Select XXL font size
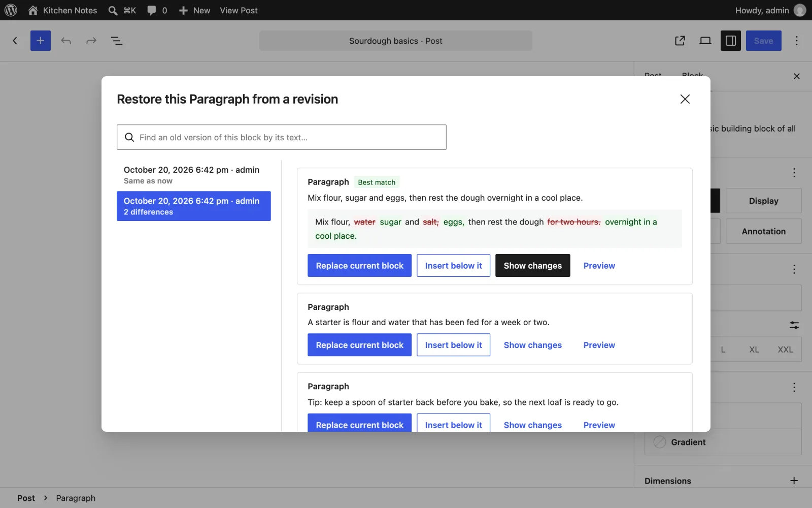Viewport: 812px width, 508px height. point(786,350)
